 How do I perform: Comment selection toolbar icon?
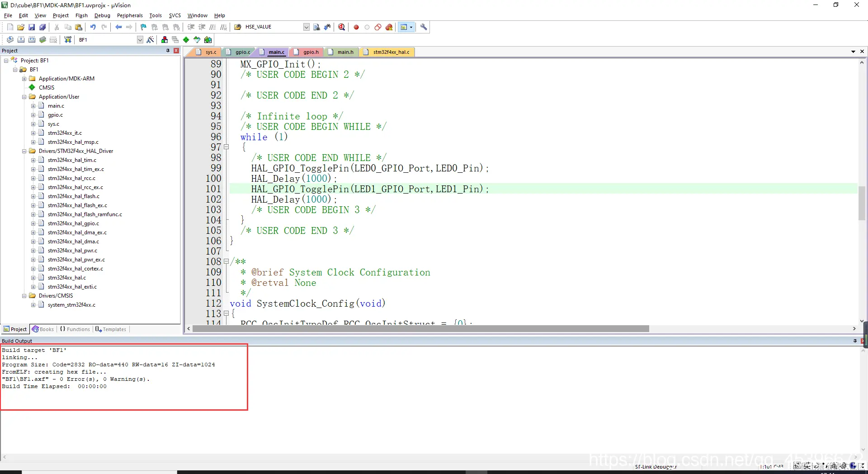coord(212,27)
